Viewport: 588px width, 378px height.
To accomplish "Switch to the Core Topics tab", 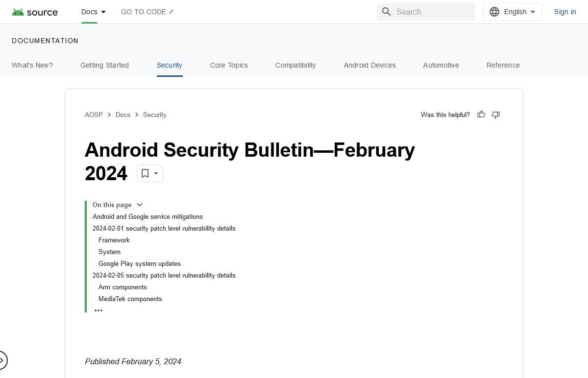I will pos(229,65).
